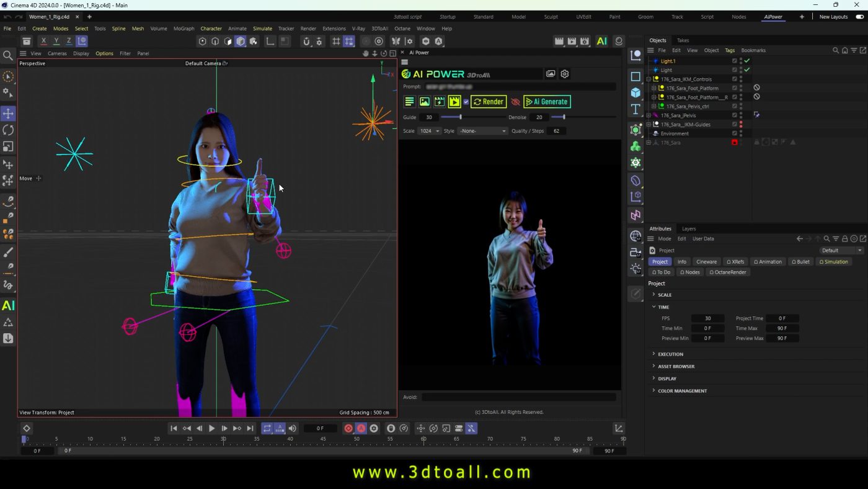The width and height of the screenshot is (868, 489).
Task: Click the yellow video clip mode icon
Action: click(454, 102)
